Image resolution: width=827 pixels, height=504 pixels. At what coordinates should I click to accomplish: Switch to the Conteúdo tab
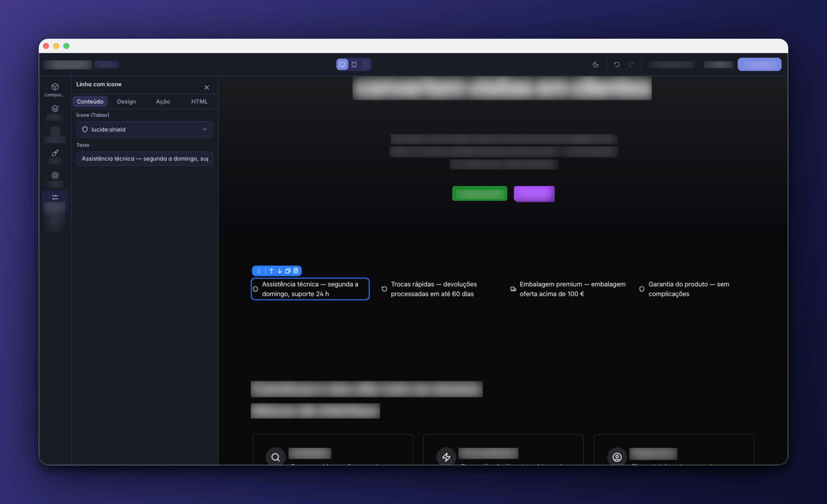pyautogui.click(x=90, y=101)
